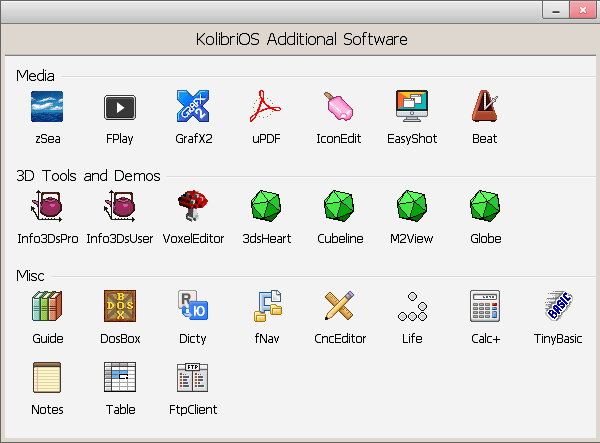Open the Globe demo icon
Screen dimensions: 600x443
485,206
